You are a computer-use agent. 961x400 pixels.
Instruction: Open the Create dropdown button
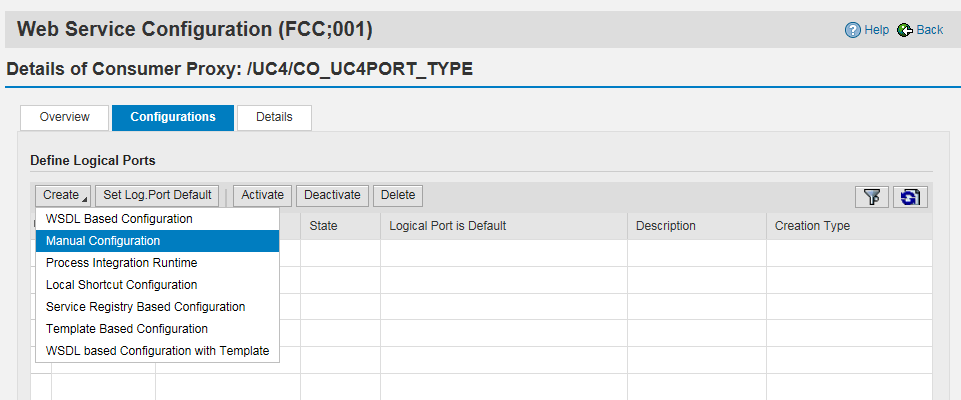tap(62, 195)
